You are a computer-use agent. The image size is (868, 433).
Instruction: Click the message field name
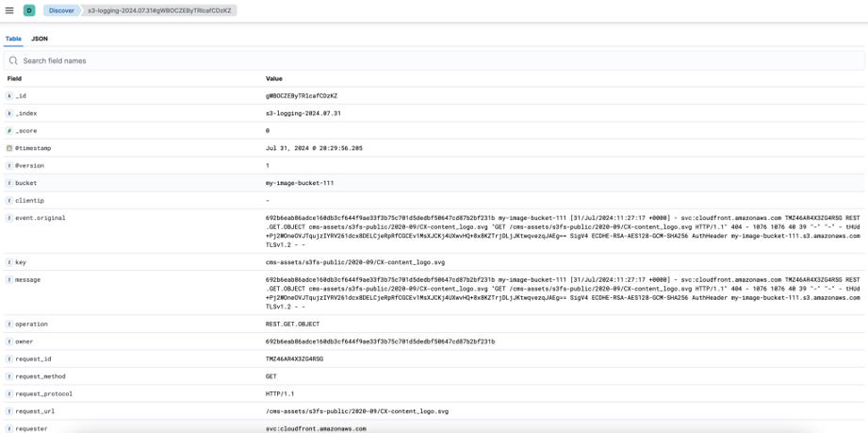[x=27, y=280]
